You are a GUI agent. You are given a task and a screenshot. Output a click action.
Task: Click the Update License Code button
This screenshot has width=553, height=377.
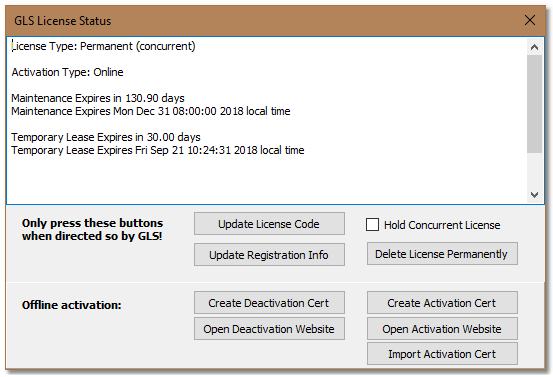pyautogui.click(x=269, y=224)
